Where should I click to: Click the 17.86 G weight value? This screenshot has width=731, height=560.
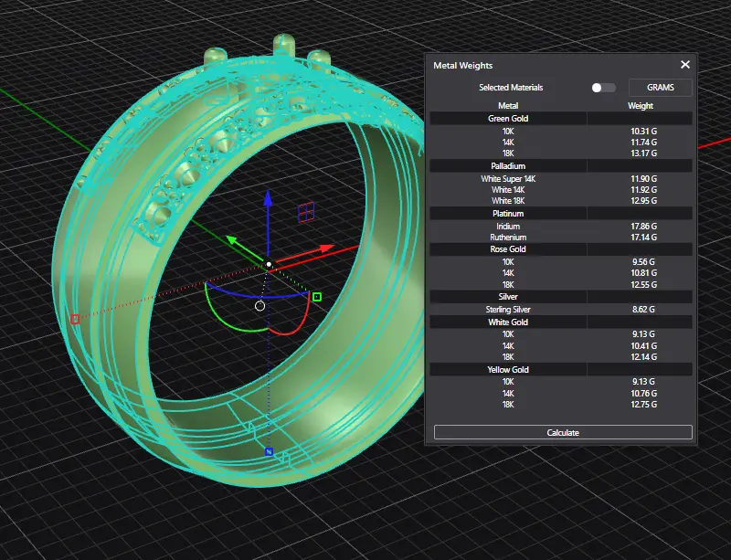643,227
